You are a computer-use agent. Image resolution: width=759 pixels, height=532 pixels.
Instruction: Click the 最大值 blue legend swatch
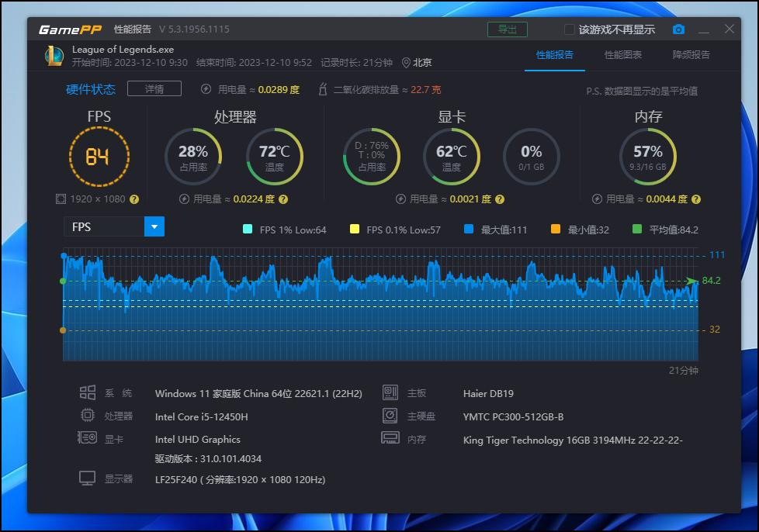(469, 230)
